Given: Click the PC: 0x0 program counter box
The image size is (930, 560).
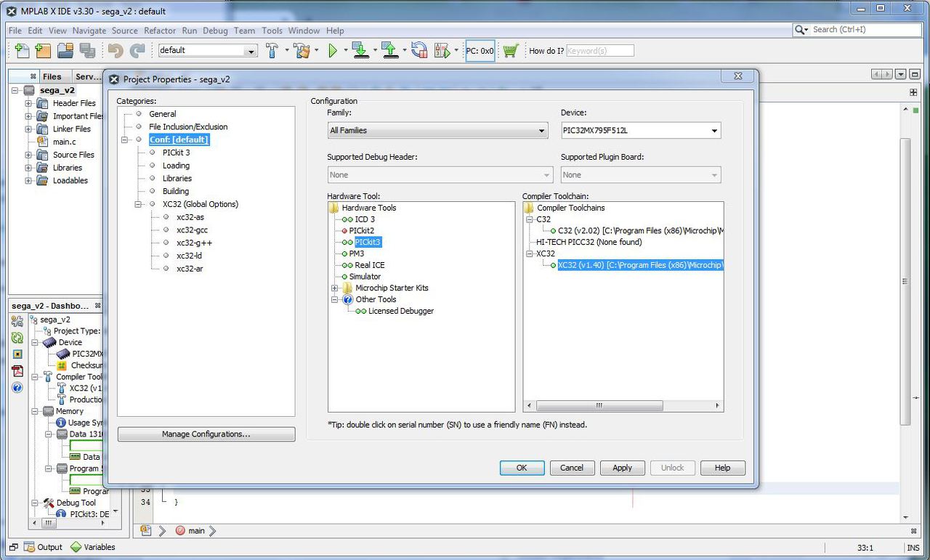Looking at the screenshot, I should 480,51.
